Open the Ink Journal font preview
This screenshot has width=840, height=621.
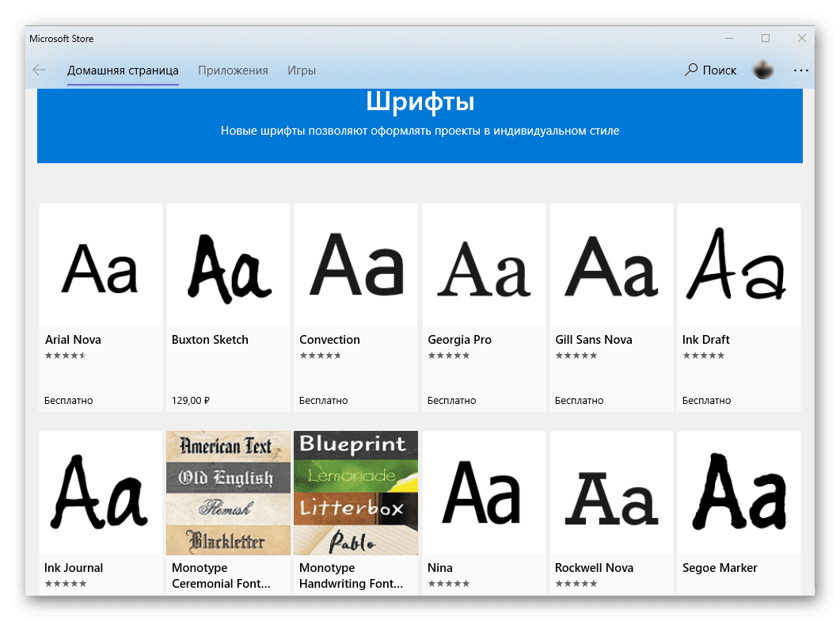pos(101,493)
